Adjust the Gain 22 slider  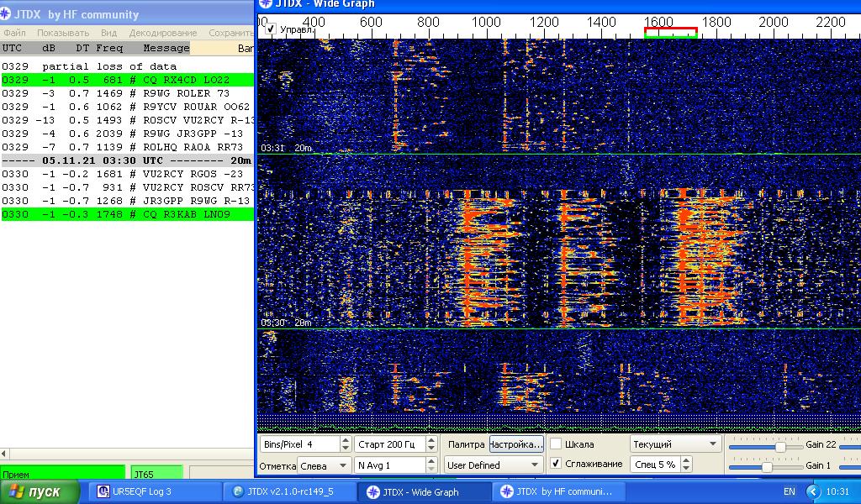tap(780, 447)
